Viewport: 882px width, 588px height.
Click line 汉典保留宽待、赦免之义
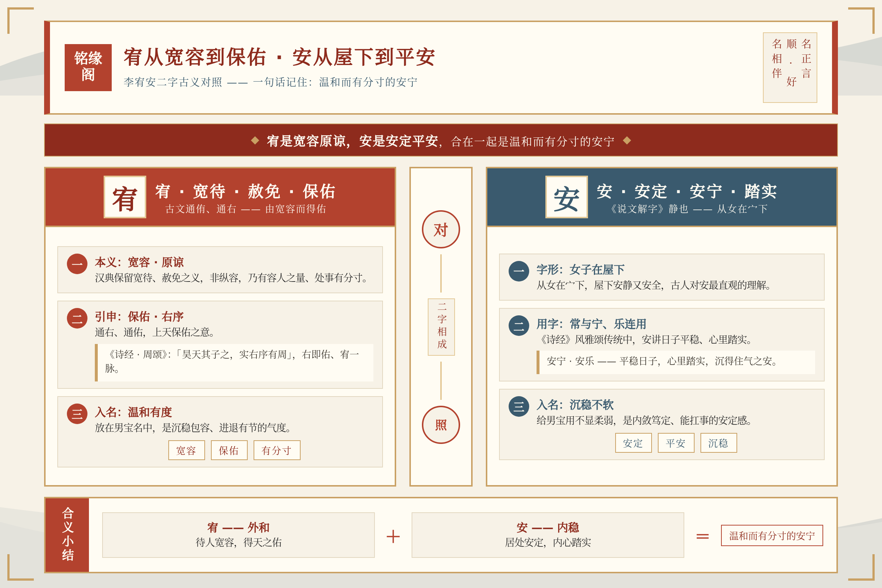tap(232, 278)
